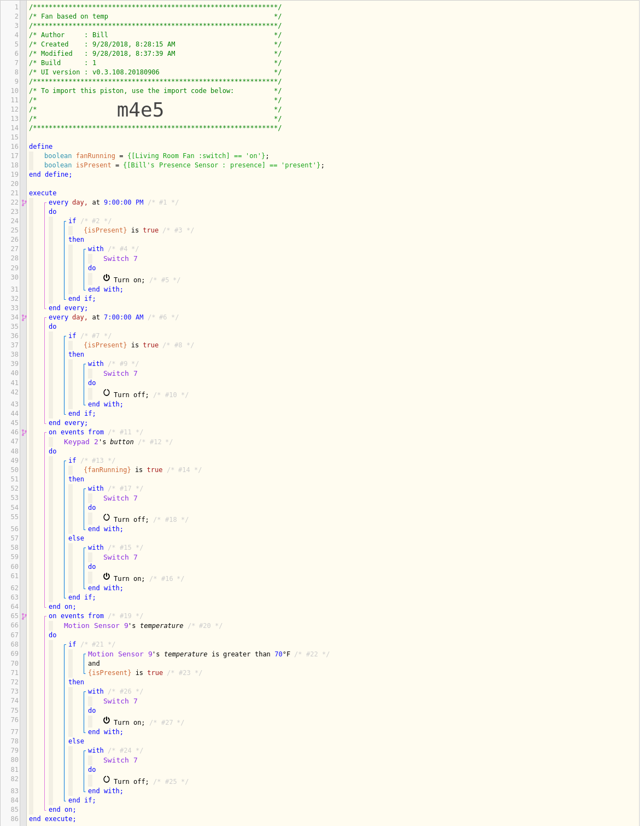This screenshot has width=644, height=826.
Task: Click the 'and' operator on line 70
Action: coord(94,664)
